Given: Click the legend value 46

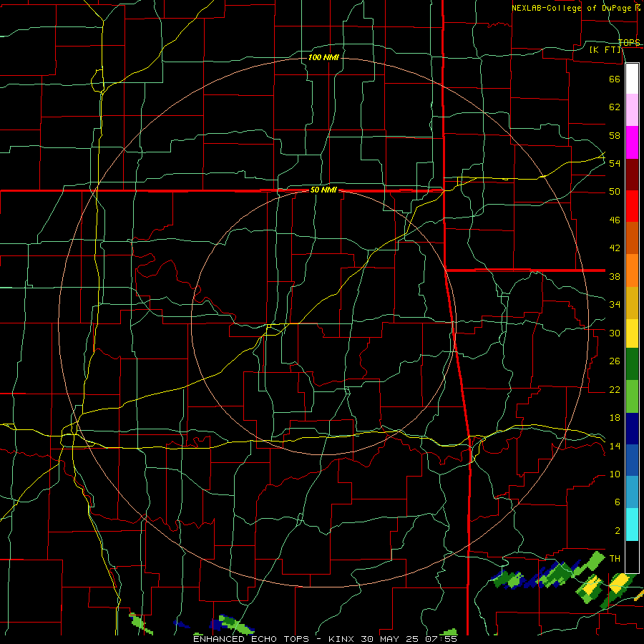Looking at the screenshot, I should point(615,220).
